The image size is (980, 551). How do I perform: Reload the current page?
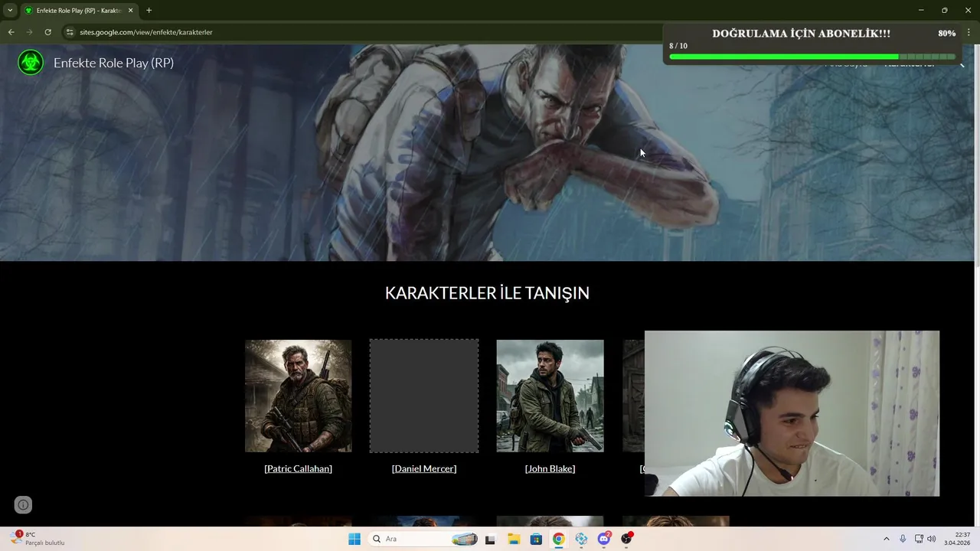(x=47, y=32)
